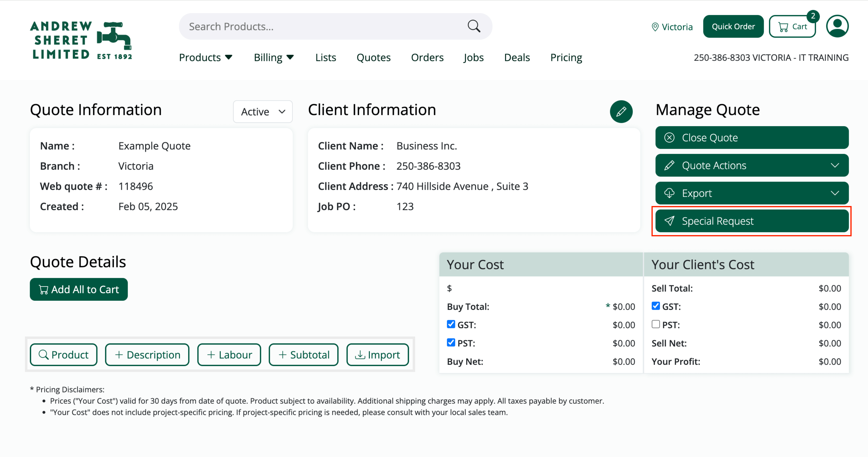Go to the Pricing page
Image resolution: width=868 pixels, height=457 pixels.
coord(566,57)
